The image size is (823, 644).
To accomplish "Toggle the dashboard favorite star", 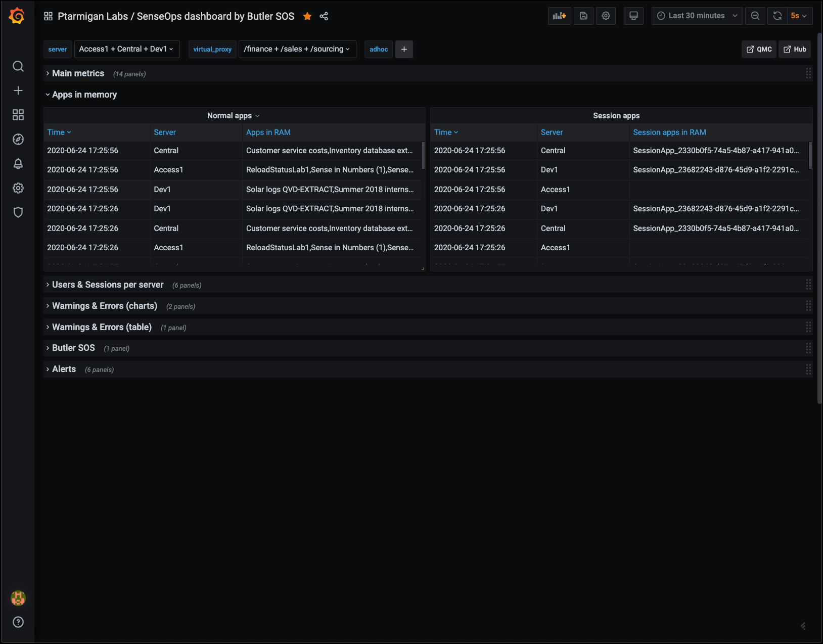I will click(307, 16).
